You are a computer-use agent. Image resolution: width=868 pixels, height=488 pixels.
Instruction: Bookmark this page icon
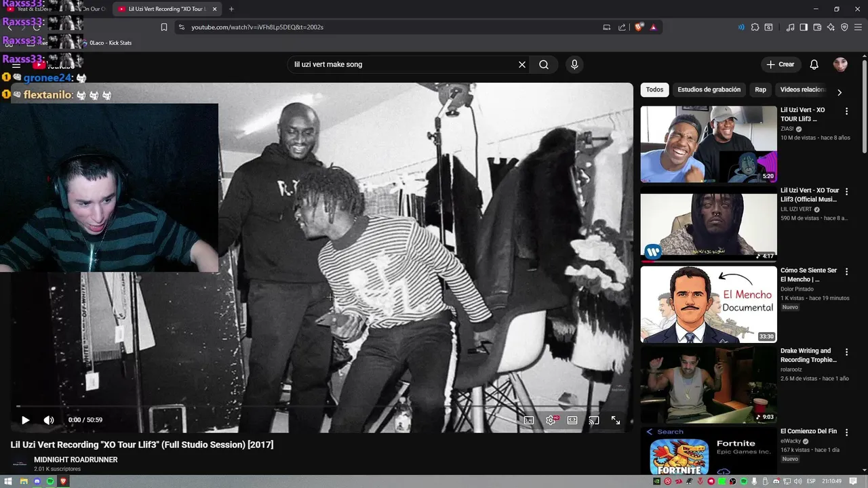click(x=163, y=27)
